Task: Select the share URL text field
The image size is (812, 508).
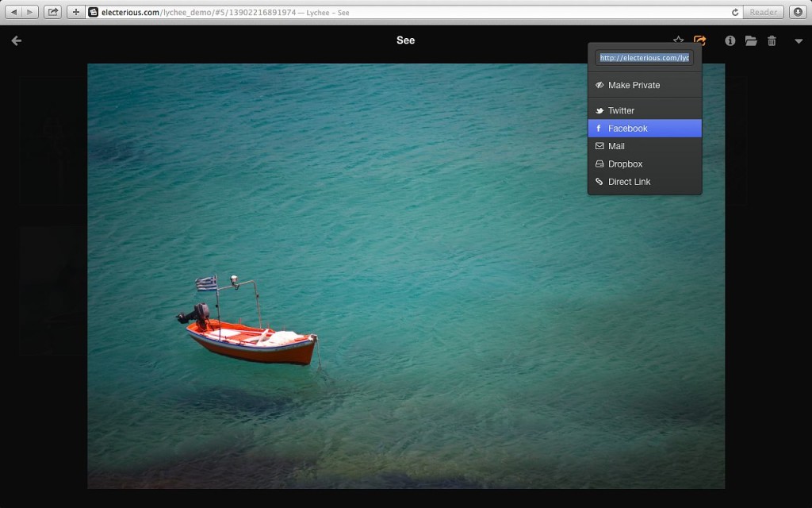Action: [644, 57]
